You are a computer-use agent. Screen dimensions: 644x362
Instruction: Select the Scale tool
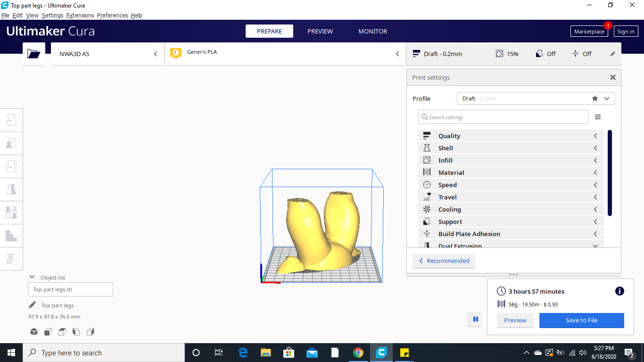tap(11, 143)
